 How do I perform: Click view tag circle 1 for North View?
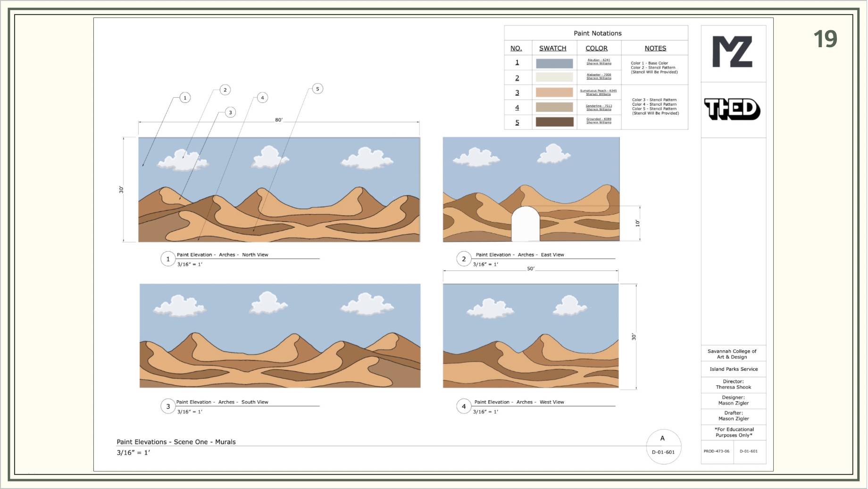coord(168,259)
